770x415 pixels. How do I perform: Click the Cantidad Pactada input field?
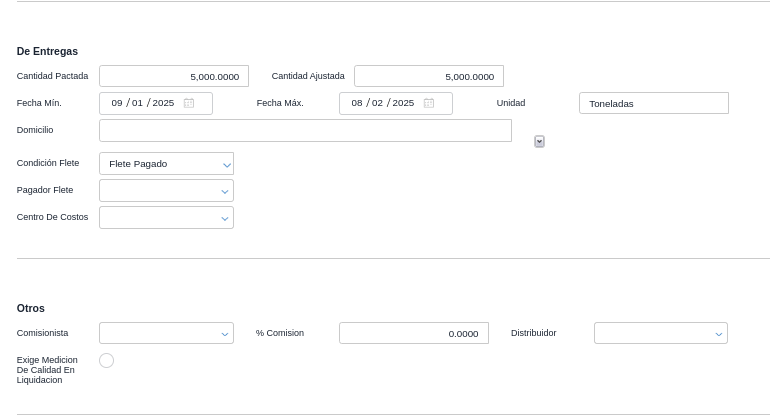(174, 77)
